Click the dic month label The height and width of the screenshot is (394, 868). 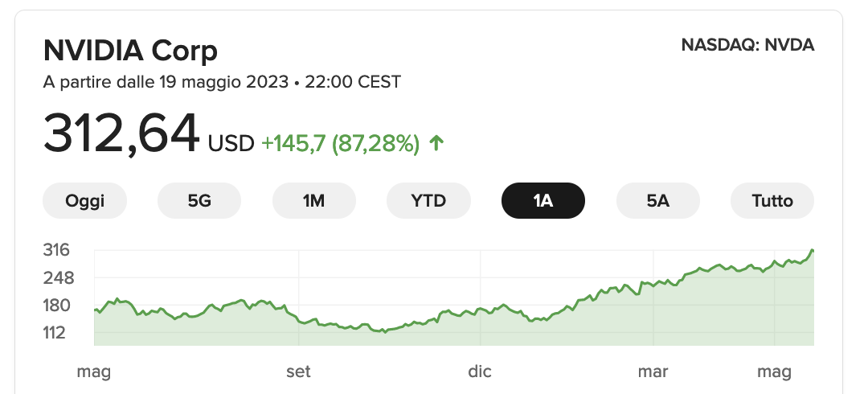tap(479, 371)
